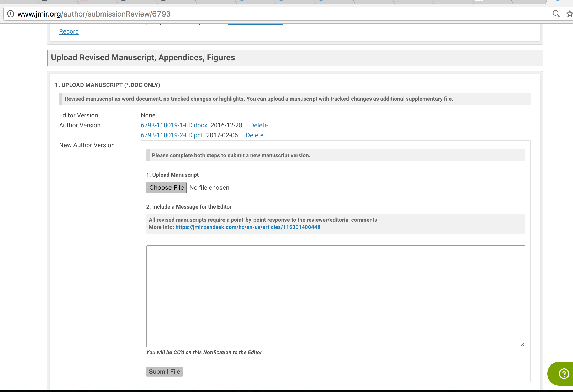The height and width of the screenshot is (392, 573).
Task: Open author version 6793-110019-2-ED.pdf
Action: pyautogui.click(x=172, y=135)
